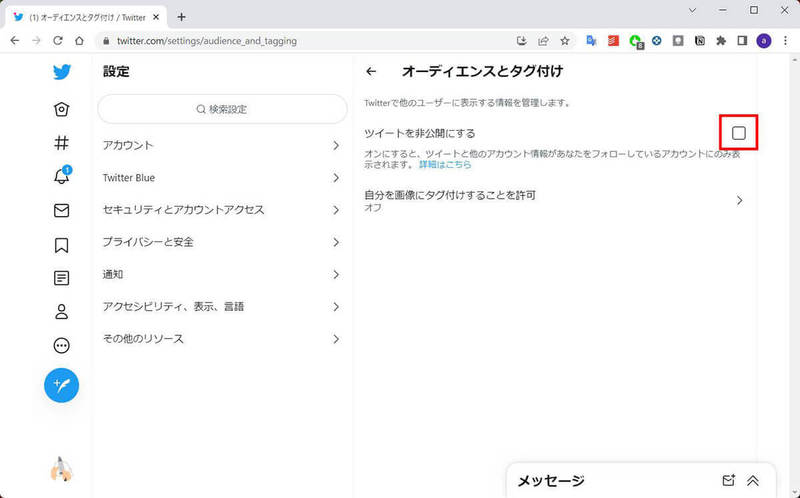The image size is (800, 498).
Task: Open Extensions puzzle icon
Action: point(721,41)
